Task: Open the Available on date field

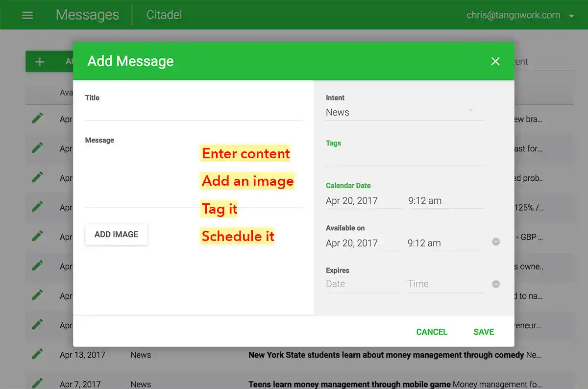Action: click(363, 243)
